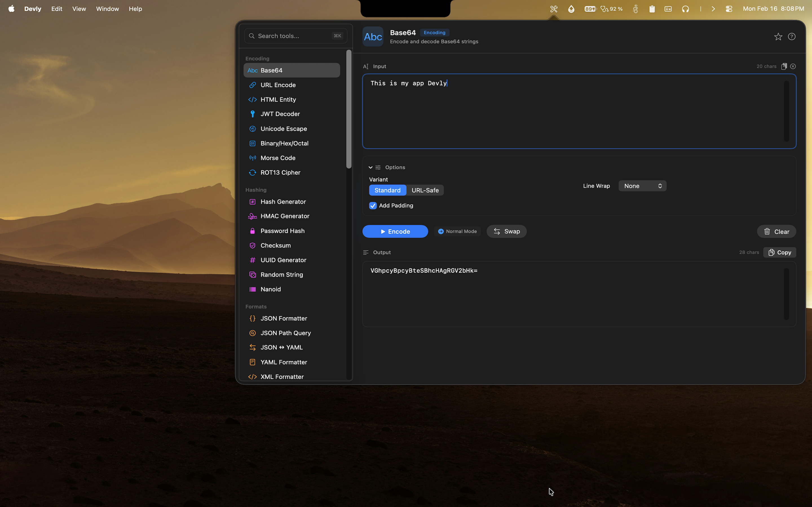Select the Standard variant

coord(387,190)
